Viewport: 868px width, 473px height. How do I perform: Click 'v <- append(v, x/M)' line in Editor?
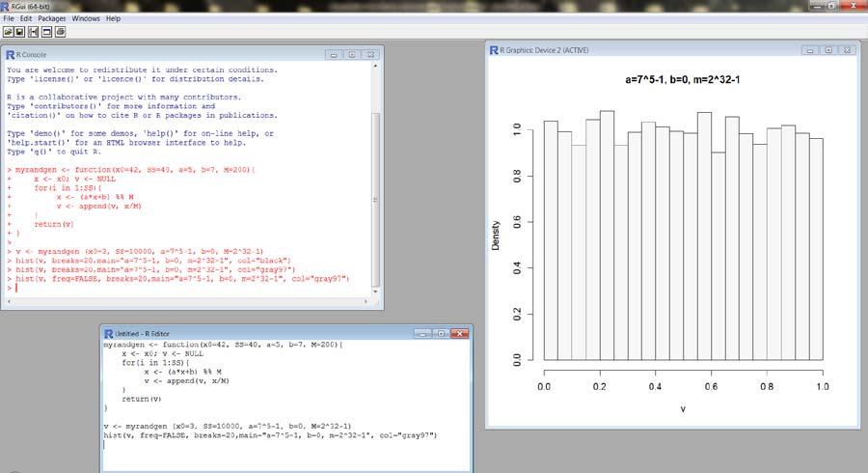click(186, 381)
